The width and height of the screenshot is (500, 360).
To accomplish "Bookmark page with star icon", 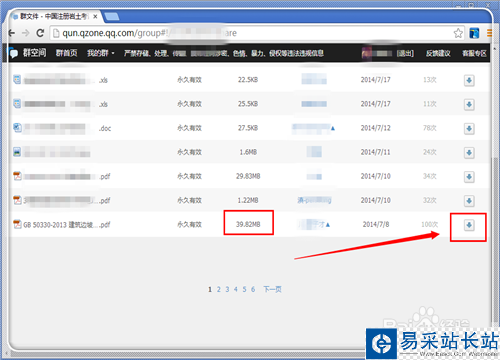I will (458, 33).
